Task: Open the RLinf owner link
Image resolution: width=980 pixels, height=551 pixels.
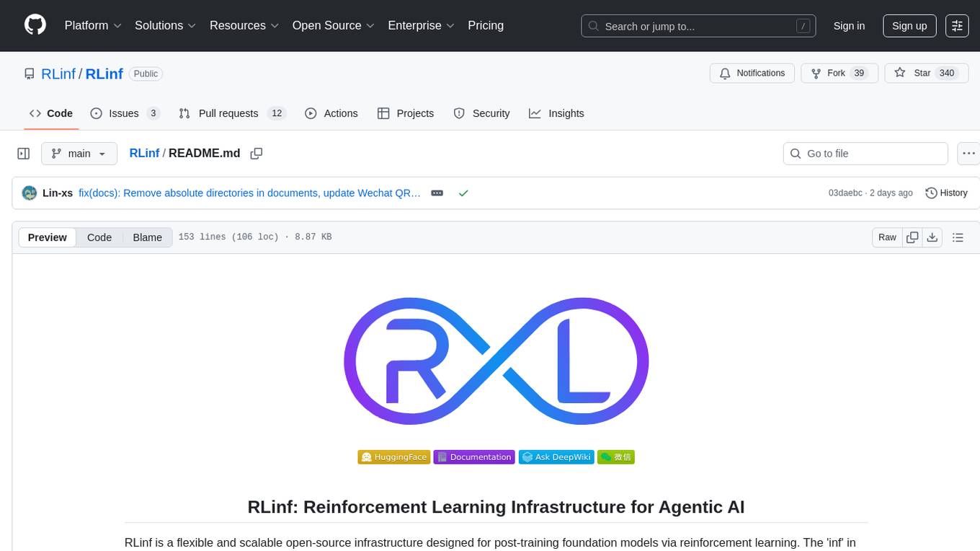Action: click(x=58, y=74)
